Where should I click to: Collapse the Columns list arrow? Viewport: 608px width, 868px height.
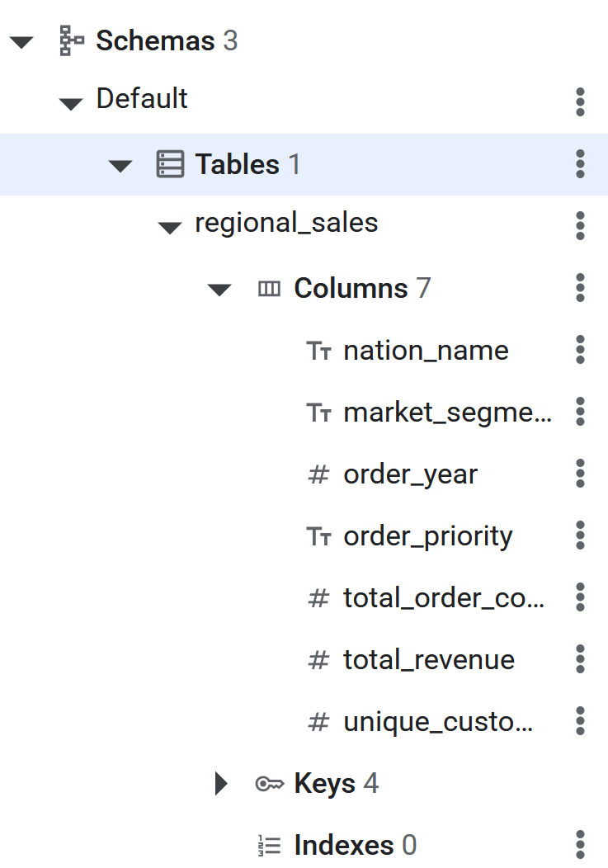[x=219, y=290]
